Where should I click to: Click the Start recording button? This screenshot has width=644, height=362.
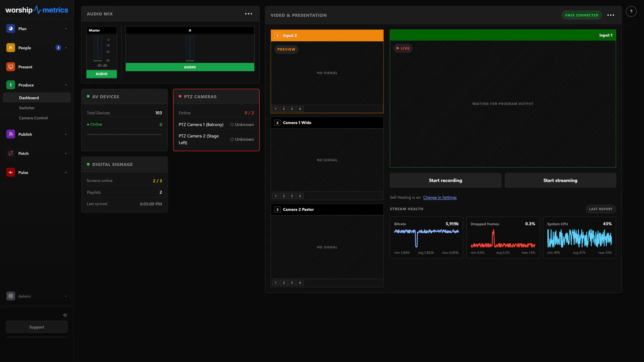point(446,181)
